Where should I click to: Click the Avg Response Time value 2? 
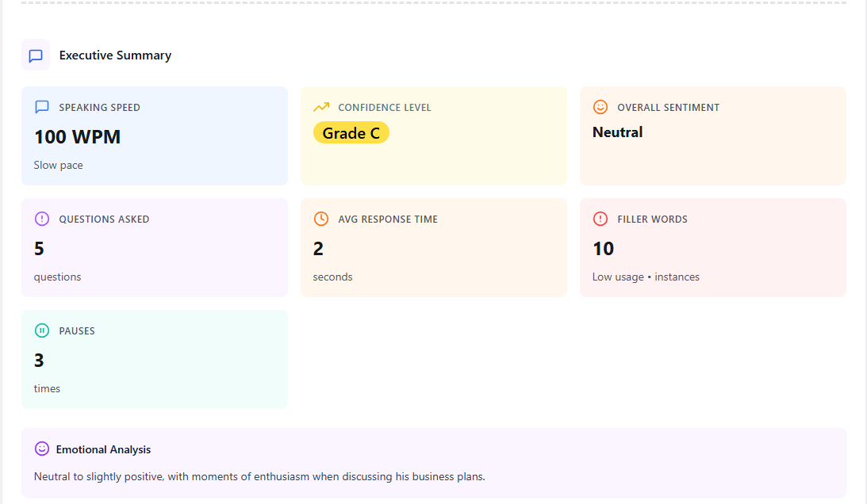tap(318, 249)
